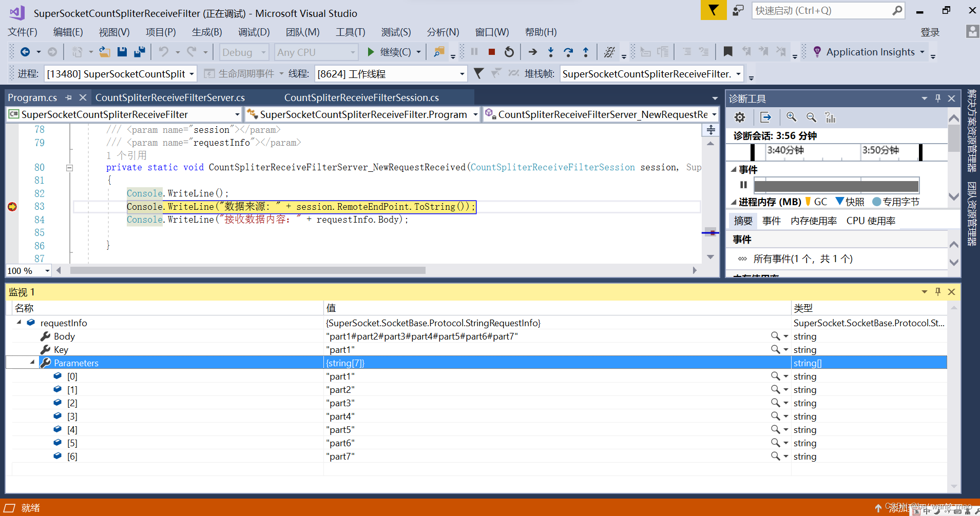Viewport: 980px width, 516px height.
Task: Click the 快速启动 quick launch box
Action: click(821, 10)
